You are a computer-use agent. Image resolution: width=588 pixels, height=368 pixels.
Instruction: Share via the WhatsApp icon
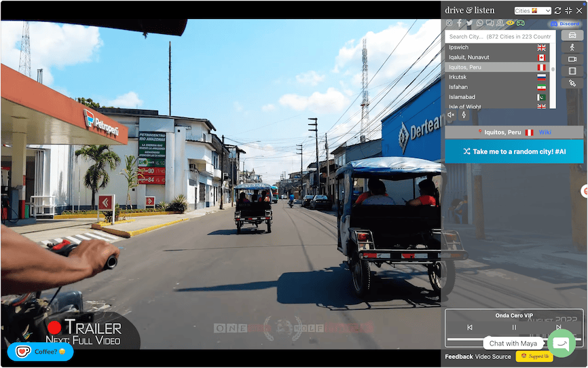pos(479,23)
